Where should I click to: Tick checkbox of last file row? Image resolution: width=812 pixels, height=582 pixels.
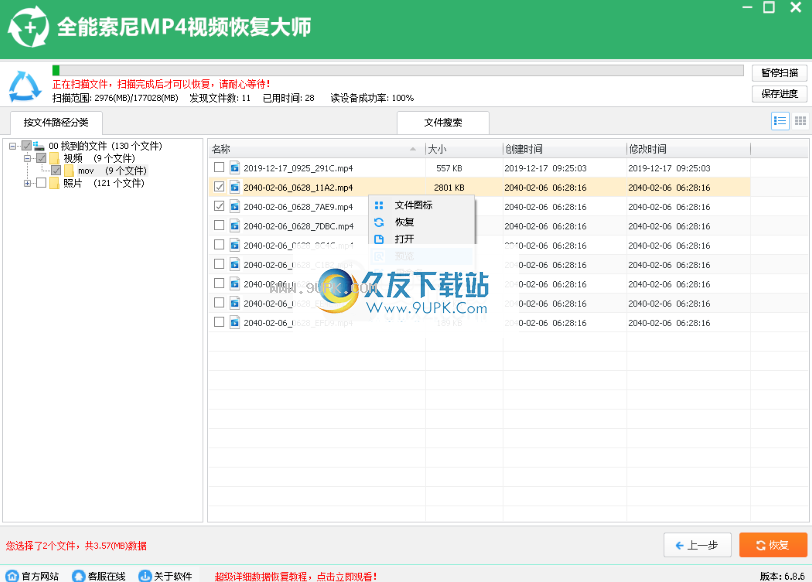coord(219,322)
